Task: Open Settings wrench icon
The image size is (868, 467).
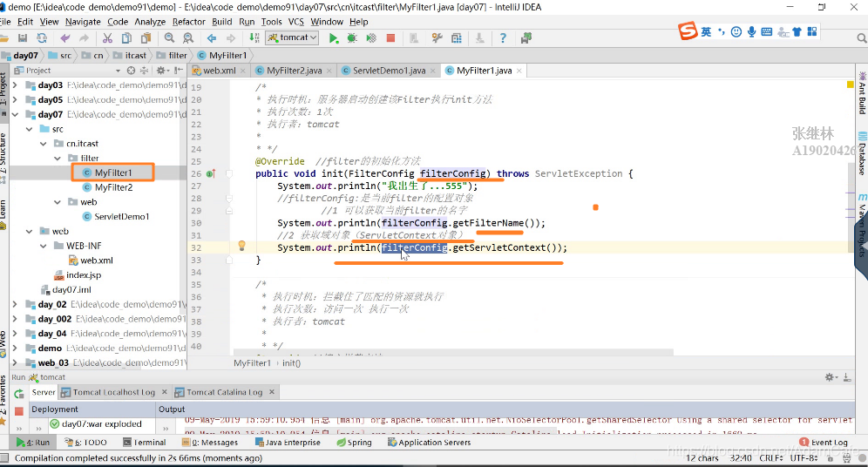Action: (437, 38)
